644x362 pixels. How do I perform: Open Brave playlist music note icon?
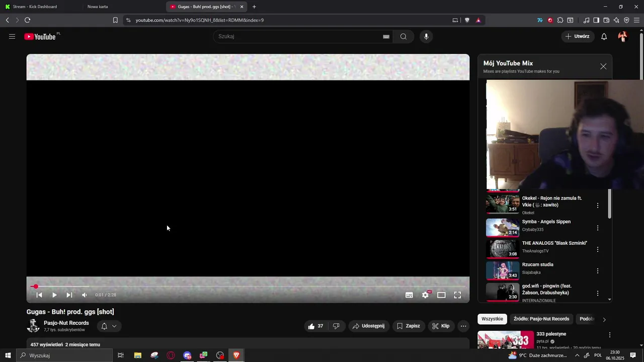point(586,20)
